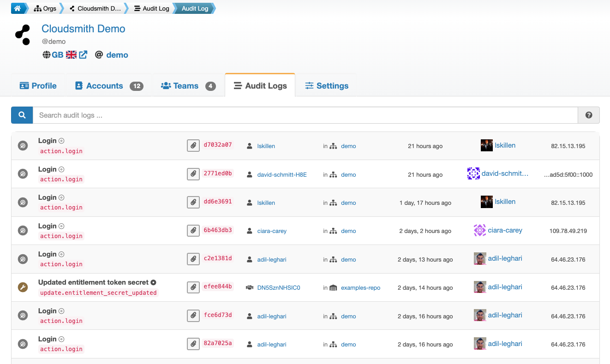Click paperclip icon next to 2771ed0b
Viewport: 610px width, 364px height.
point(193,174)
